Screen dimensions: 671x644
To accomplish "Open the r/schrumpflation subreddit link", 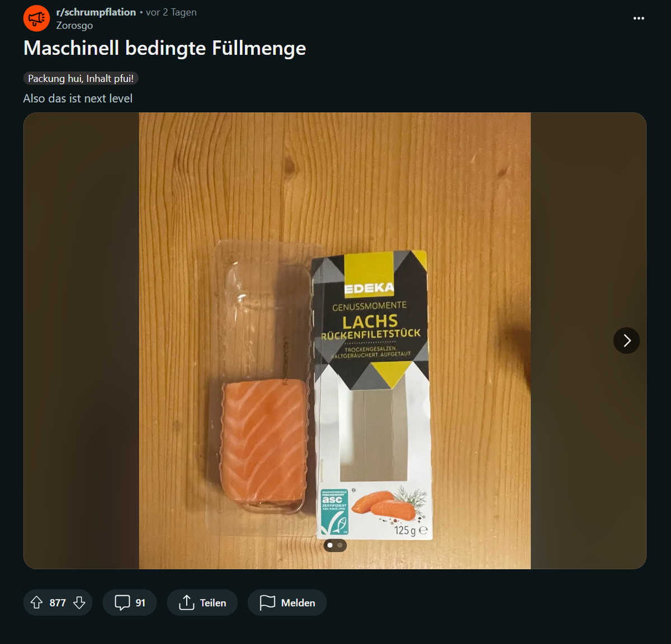I will (96, 12).
